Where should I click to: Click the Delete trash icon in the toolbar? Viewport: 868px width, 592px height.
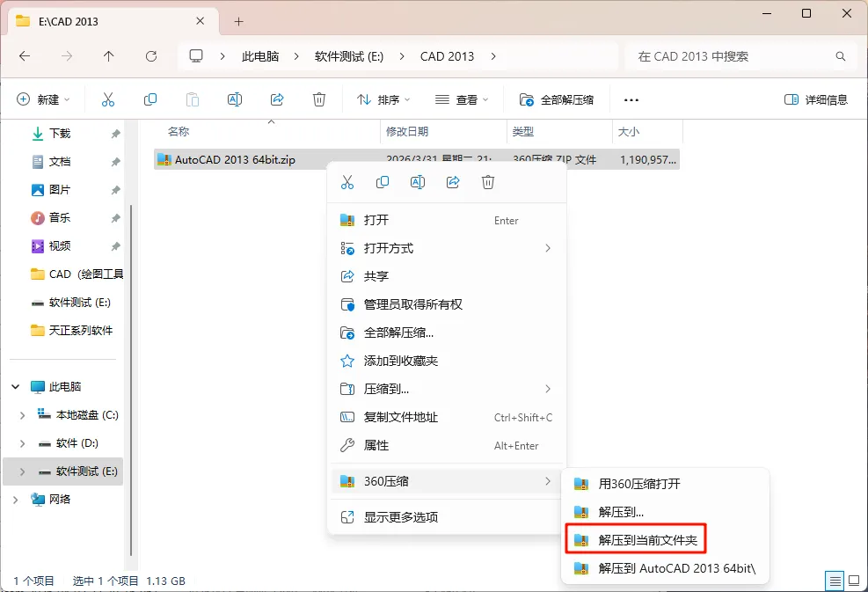319,99
